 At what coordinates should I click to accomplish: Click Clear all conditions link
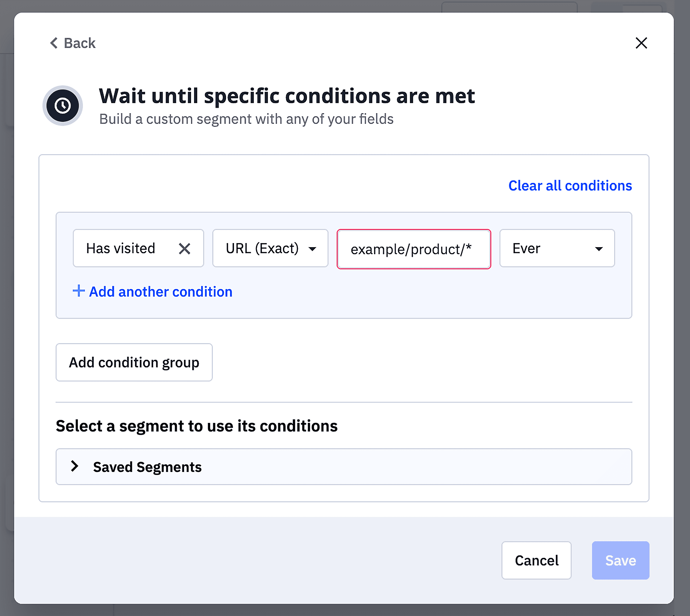(570, 185)
